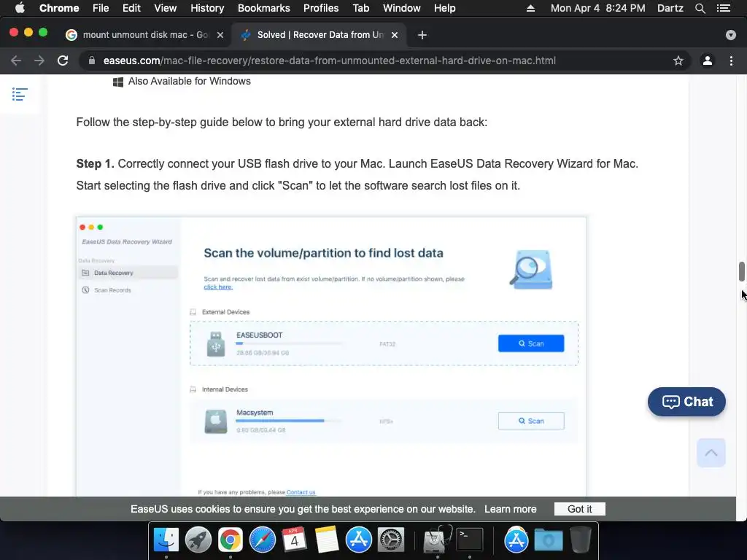Open the Profiles menu
This screenshot has height=560, width=747.
(x=321, y=8)
